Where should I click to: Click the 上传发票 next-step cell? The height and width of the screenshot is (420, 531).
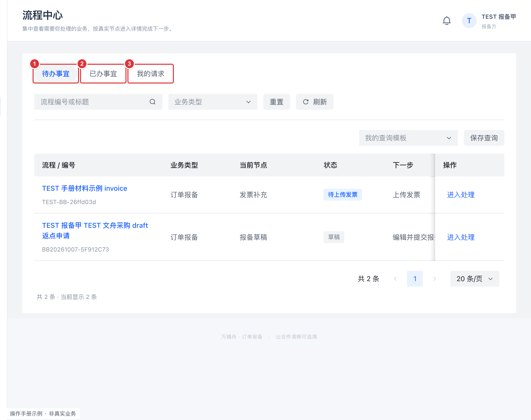(x=407, y=195)
